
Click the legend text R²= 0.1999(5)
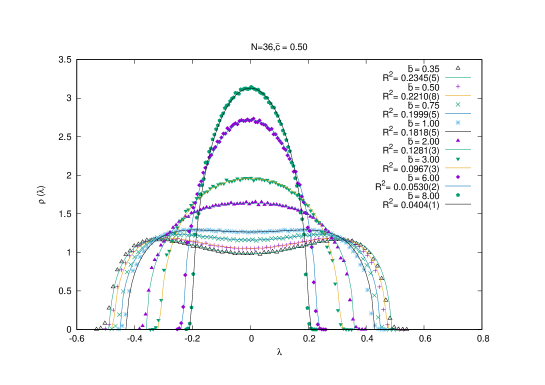pos(411,114)
